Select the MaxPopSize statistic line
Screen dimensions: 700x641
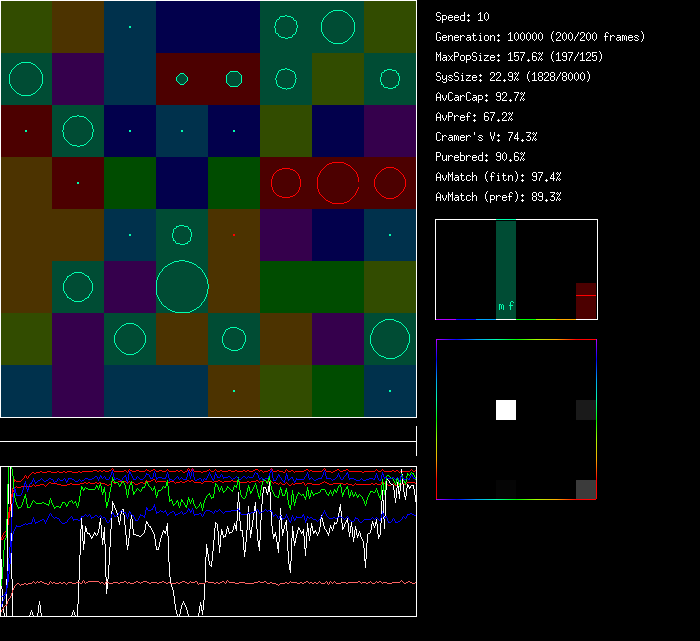[518, 57]
